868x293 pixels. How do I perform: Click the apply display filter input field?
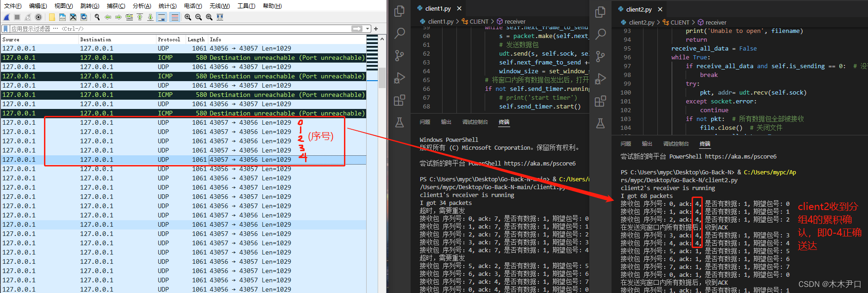[181, 29]
